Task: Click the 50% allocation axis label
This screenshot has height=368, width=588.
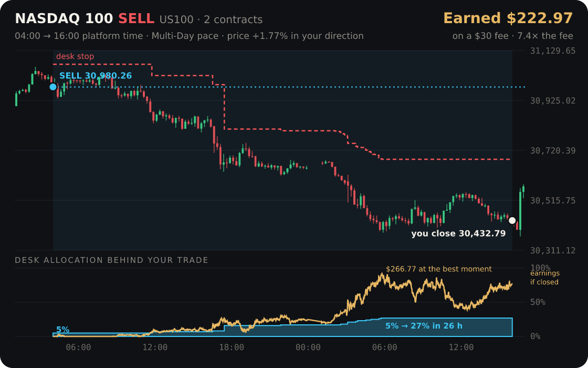Action: tap(538, 302)
